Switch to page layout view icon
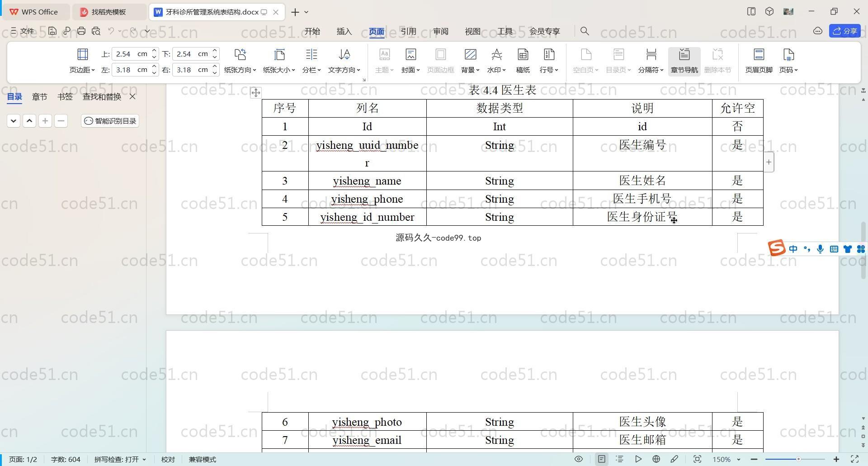 pyautogui.click(x=601, y=459)
